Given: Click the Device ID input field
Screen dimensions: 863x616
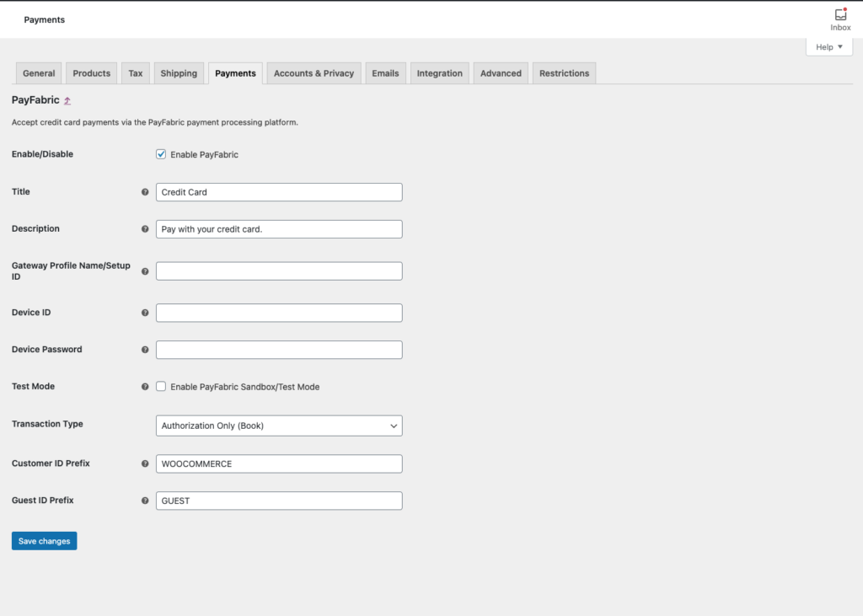Looking at the screenshot, I should point(279,313).
